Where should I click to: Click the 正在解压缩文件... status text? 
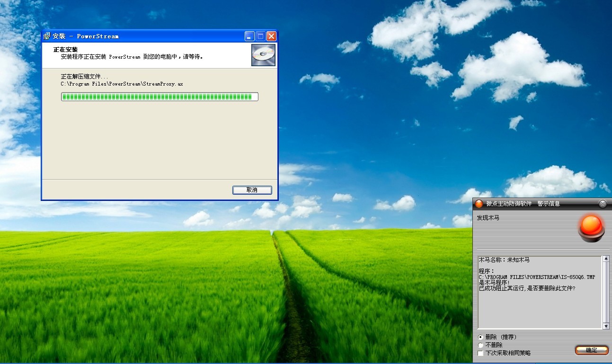[x=84, y=76]
